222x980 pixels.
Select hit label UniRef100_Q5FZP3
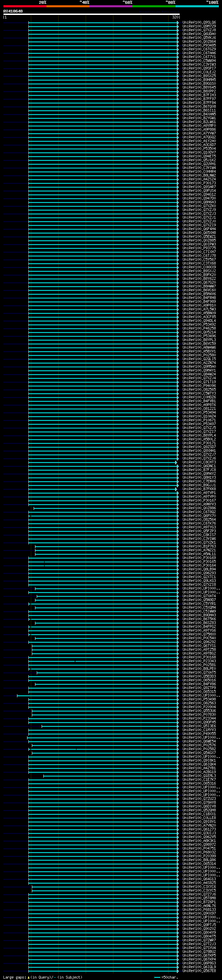pos(199,531)
